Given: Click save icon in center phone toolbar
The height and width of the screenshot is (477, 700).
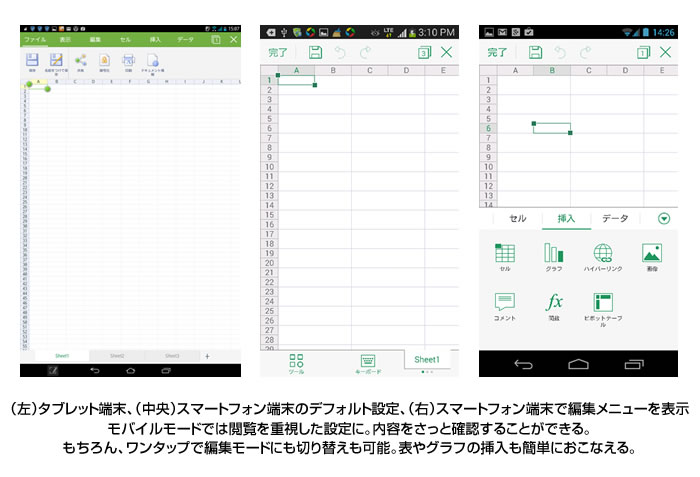Looking at the screenshot, I should [x=315, y=52].
